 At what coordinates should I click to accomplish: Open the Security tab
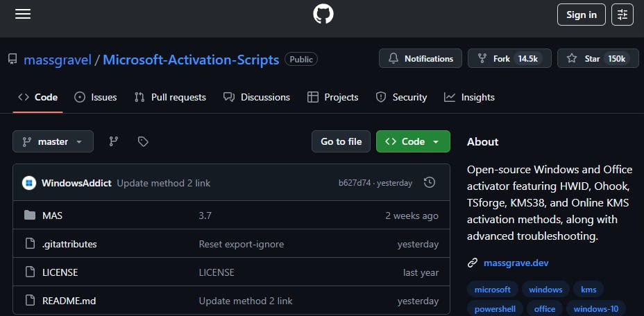[401, 97]
